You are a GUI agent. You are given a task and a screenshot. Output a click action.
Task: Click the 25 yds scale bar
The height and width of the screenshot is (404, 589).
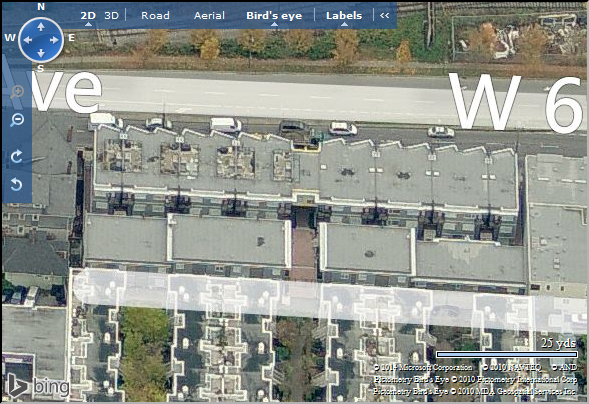click(x=507, y=354)
